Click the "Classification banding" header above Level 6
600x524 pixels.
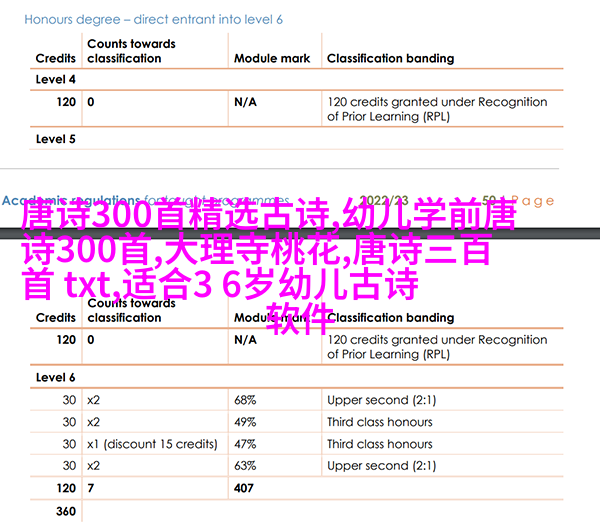point(390,318)
